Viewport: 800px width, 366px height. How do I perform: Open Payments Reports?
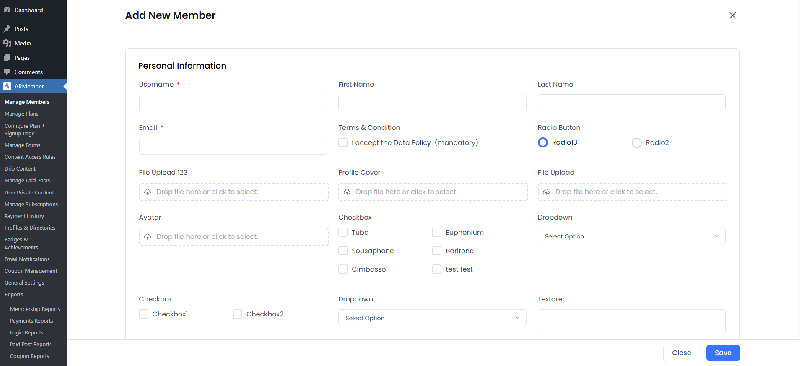click(31, 322)
